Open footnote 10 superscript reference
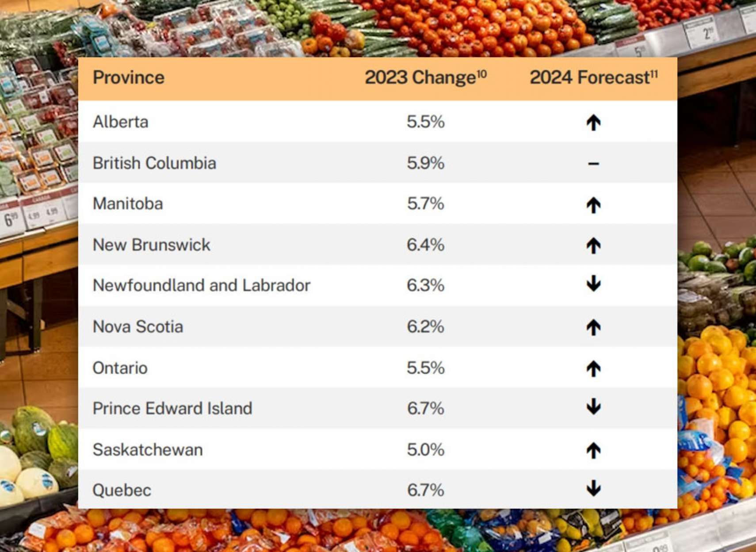 pos(482,73)
